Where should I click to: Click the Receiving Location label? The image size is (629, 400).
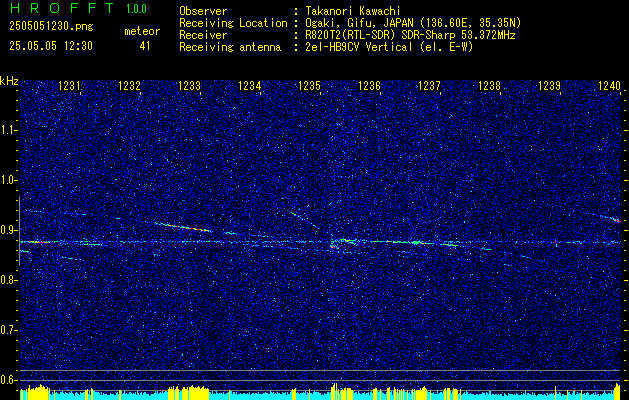point(233,23)
